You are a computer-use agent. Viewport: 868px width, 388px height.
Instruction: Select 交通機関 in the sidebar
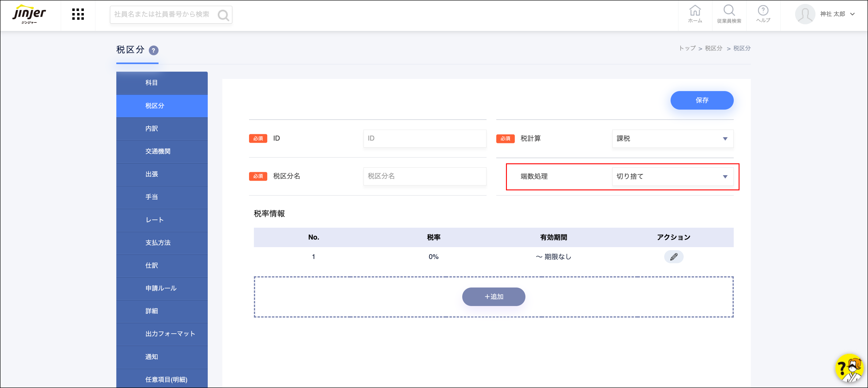pos(162,151)
